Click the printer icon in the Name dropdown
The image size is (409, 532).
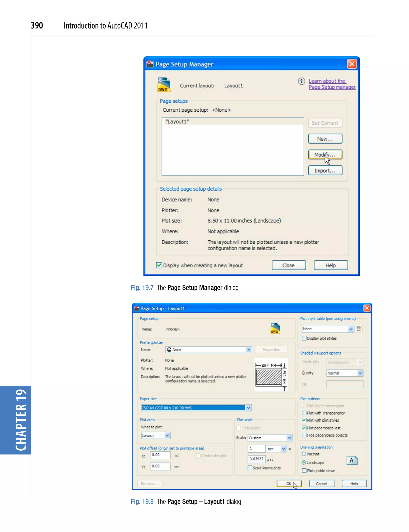[169, 350]
